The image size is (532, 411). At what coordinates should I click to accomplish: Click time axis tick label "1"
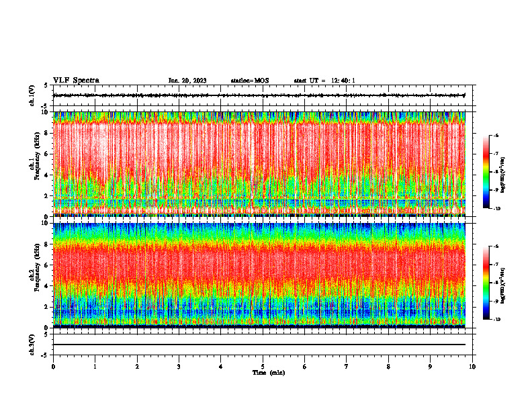[x=95, y=367]
